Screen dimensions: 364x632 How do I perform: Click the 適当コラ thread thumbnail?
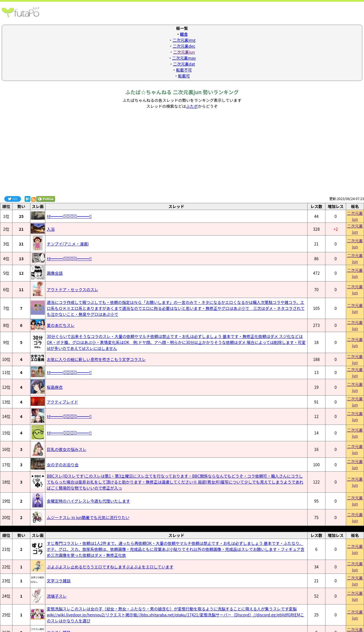[38, 308]
